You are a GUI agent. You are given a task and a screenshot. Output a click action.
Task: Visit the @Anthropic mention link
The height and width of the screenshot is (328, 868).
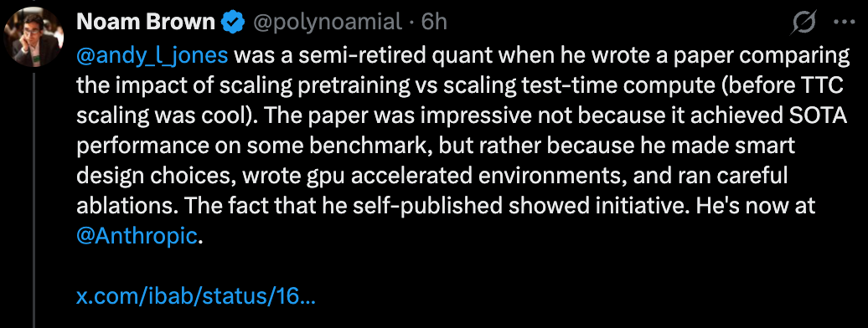point(137,236)
